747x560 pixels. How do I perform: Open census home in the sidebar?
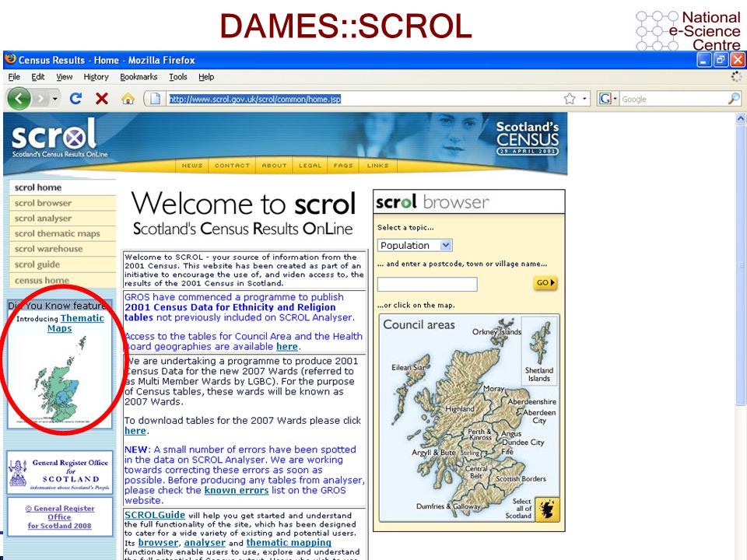pos(62,280)
